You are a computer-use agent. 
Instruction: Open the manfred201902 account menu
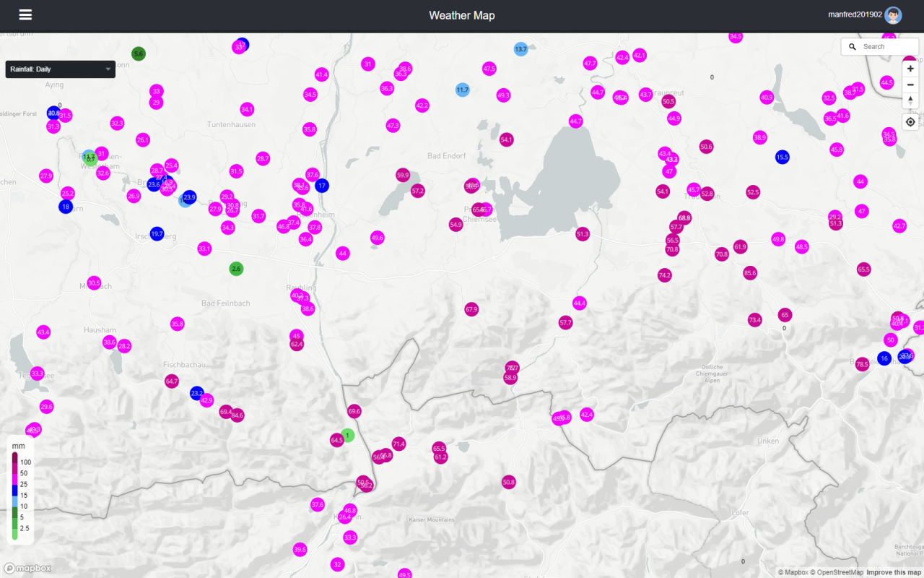pyautogui.click(x=855, y=15)
